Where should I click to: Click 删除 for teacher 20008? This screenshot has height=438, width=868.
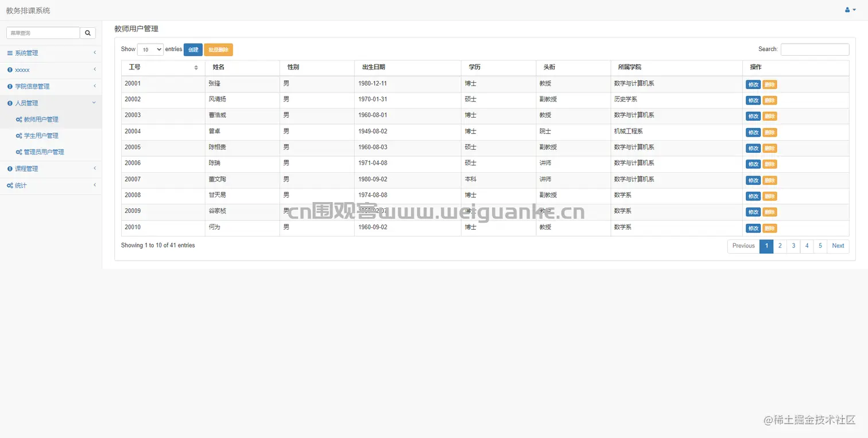click(x=770, y=196)
